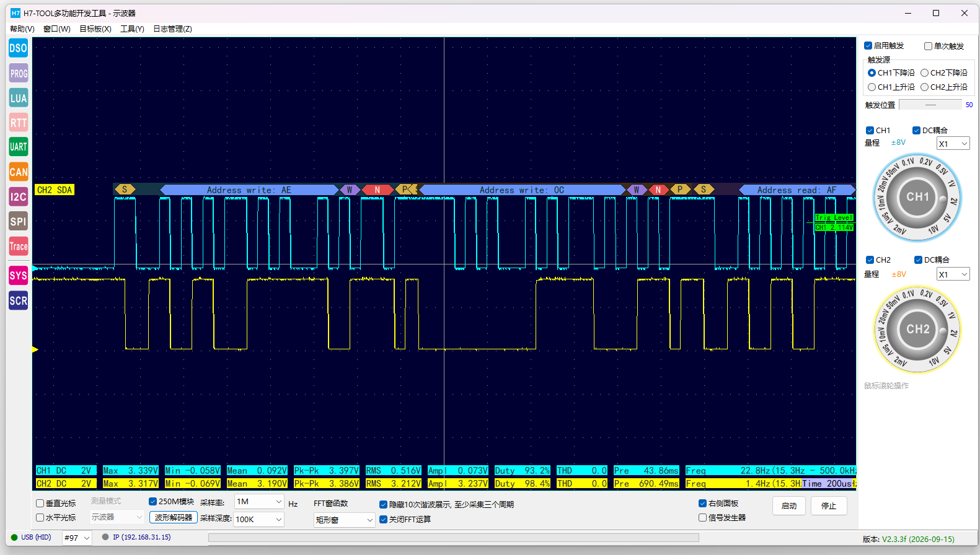The width and height of the screenshot is (980, 555).
Task: Open FFT window function dropdown 矩形窗
Action: click(x=345, y=520)
